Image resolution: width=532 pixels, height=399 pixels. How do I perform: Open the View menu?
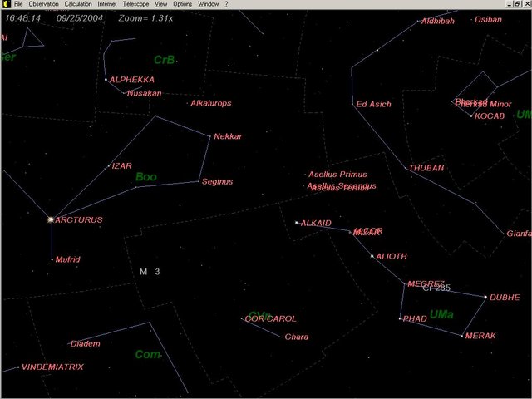[x=160, y=4]
